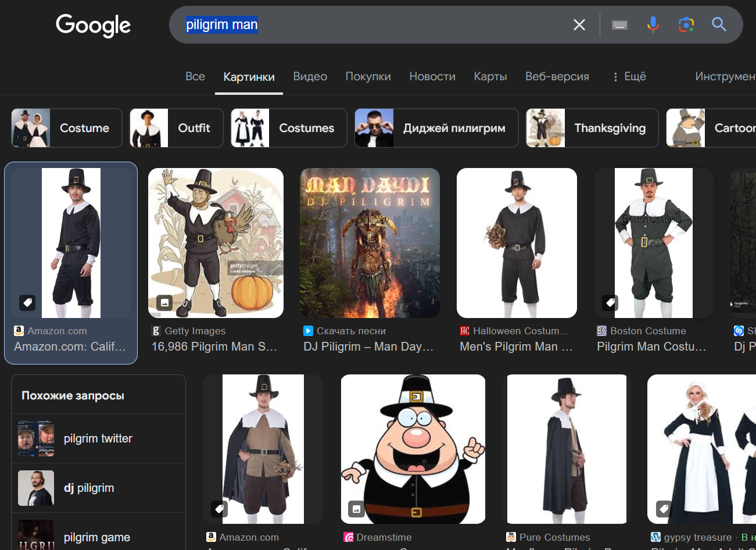The height and width of the screenshot is (550, 756).
Task: Open the gypsy treasure pilgrim woman image
Action: (x=701, y=449)
